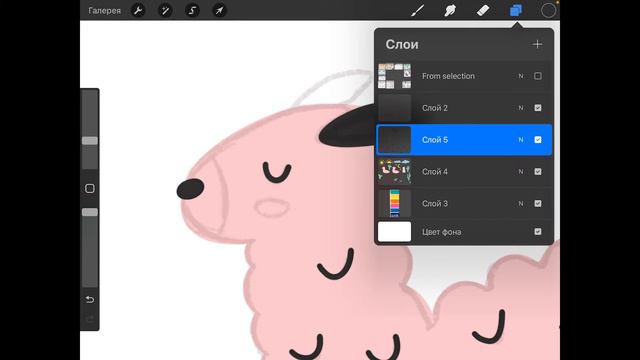
Task: Select the layer named Слой 2
Action: pos(435,108)
